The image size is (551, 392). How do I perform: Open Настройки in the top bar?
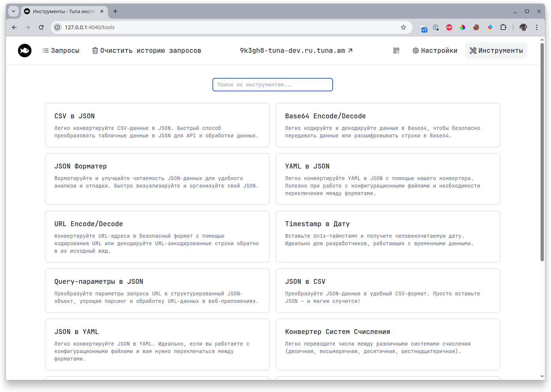click(x=435, y=51)
